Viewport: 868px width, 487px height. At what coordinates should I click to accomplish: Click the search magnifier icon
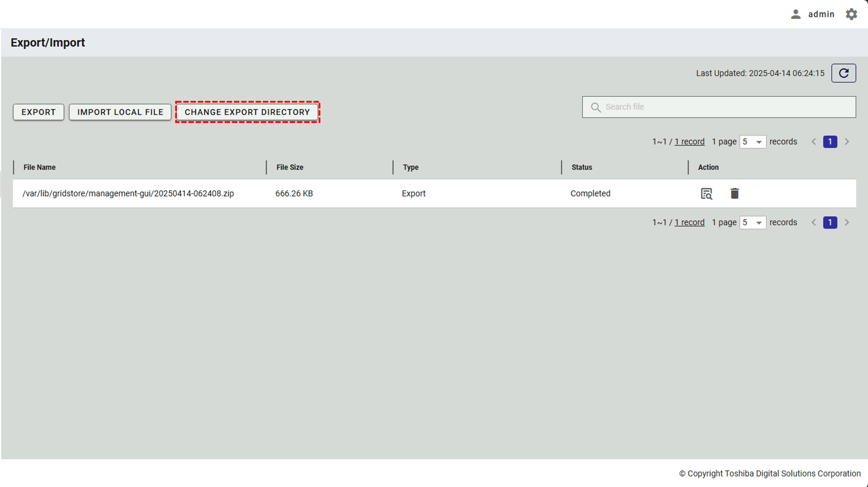tap(595, 107)
